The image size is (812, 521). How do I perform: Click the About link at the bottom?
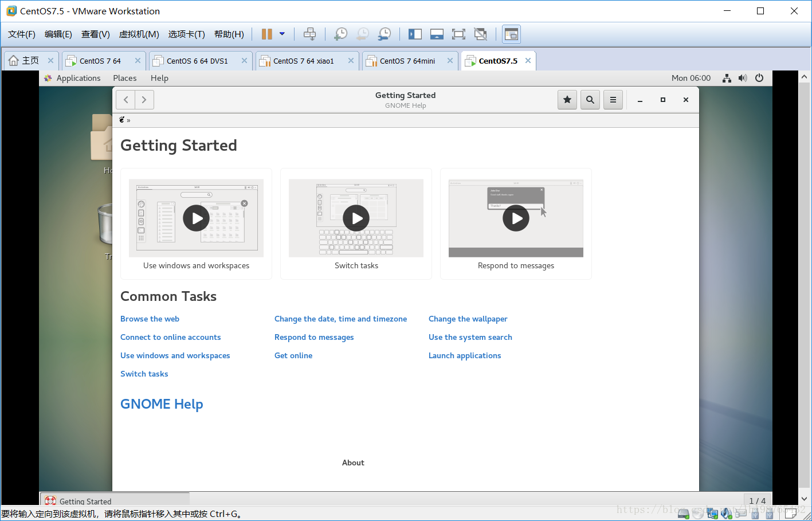(x=353, y=463)
